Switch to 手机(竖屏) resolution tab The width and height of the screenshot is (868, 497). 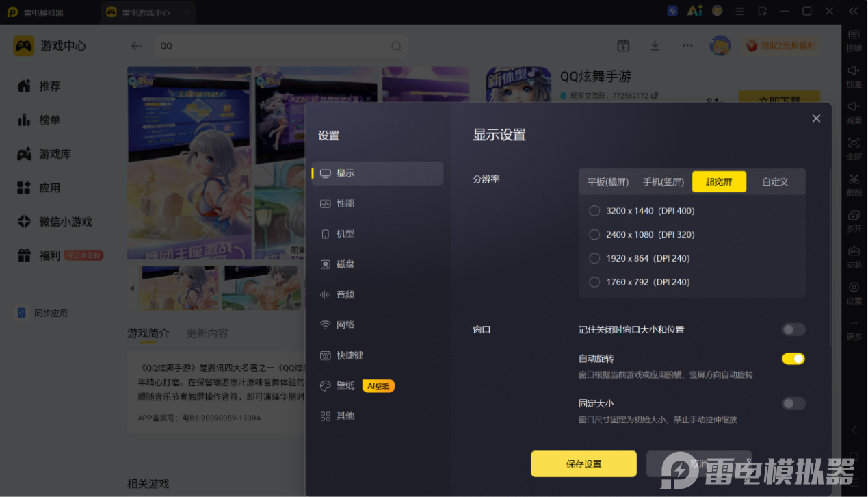pyautogui.click(x=663, y=181)
